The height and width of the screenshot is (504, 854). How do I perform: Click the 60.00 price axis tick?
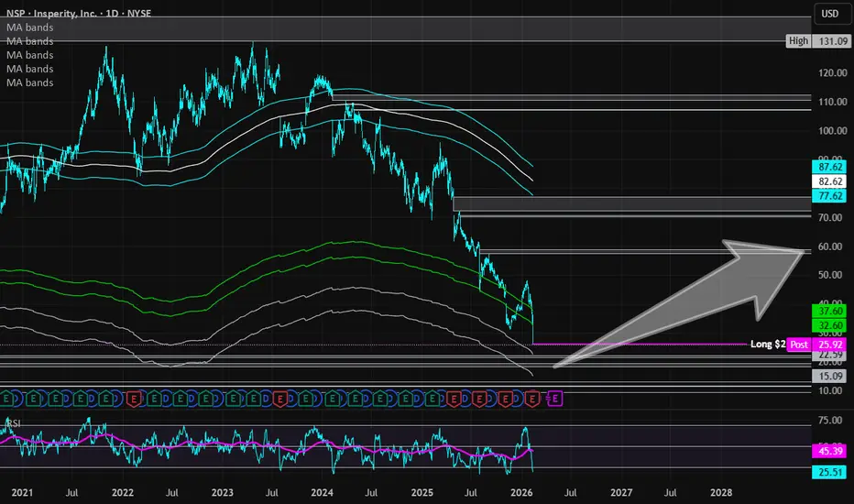(x=830, y=247)
